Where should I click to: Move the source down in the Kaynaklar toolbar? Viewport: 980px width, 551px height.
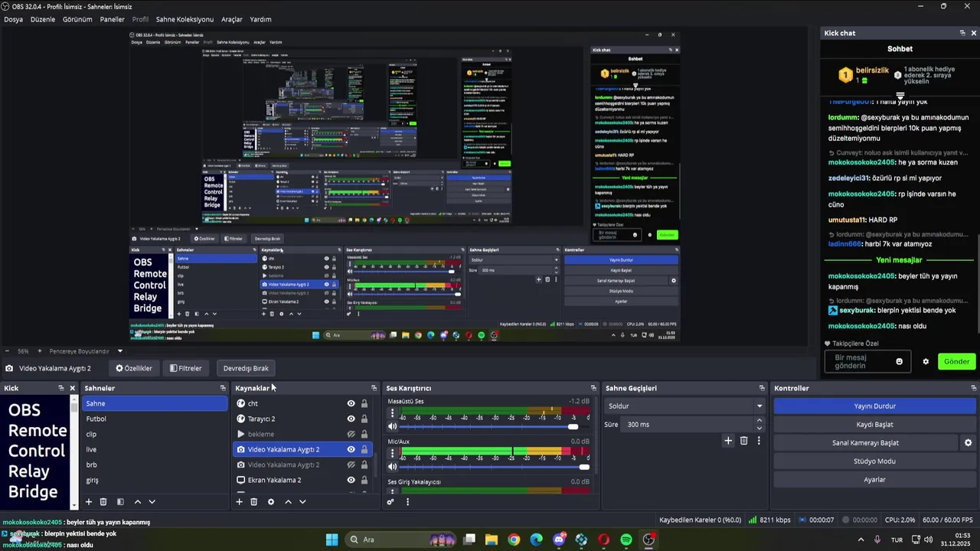(302, 502)
